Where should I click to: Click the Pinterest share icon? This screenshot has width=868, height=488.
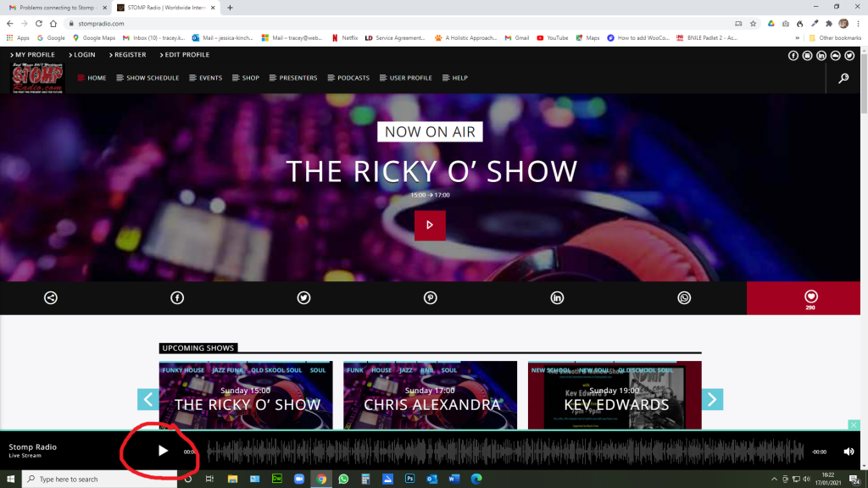point(431,297)
